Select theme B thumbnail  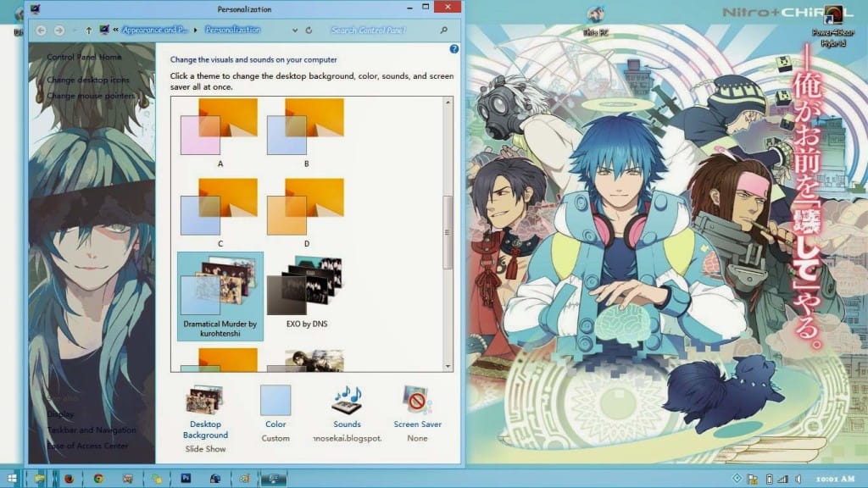(x=305, y=127)
